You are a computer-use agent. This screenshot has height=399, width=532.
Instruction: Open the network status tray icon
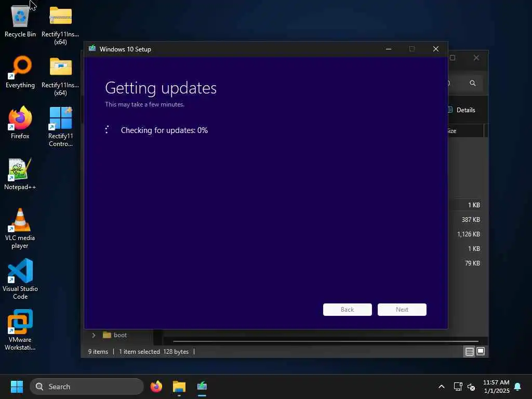coord(458,387)
